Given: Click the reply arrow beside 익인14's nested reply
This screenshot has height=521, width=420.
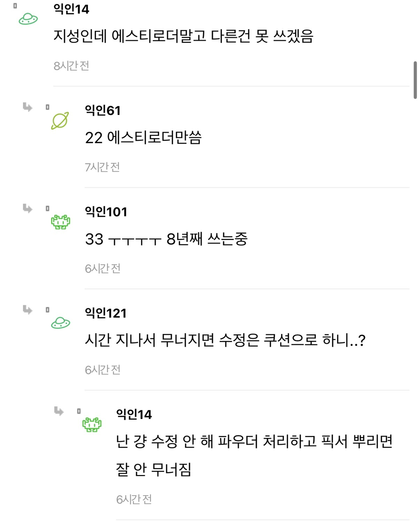Looking at the screenshot, I should tap(59, 411).
